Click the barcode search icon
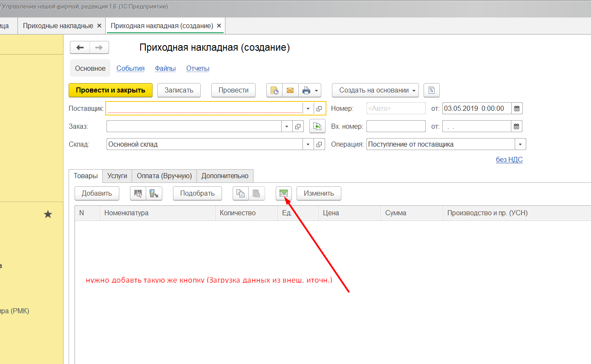The image size is (591, 364). click(138, 194)
